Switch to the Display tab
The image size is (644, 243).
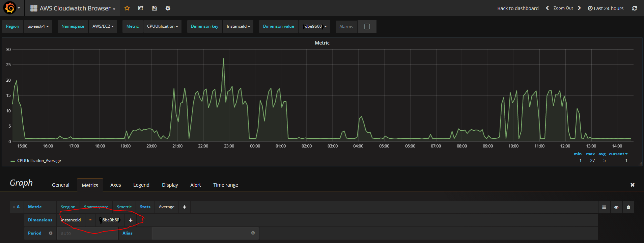(170, 185)
